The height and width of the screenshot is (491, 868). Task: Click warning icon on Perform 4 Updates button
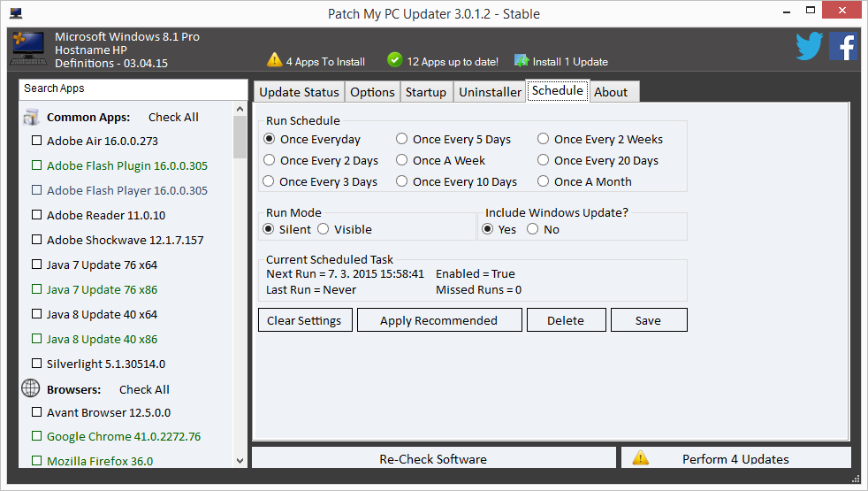641,457
